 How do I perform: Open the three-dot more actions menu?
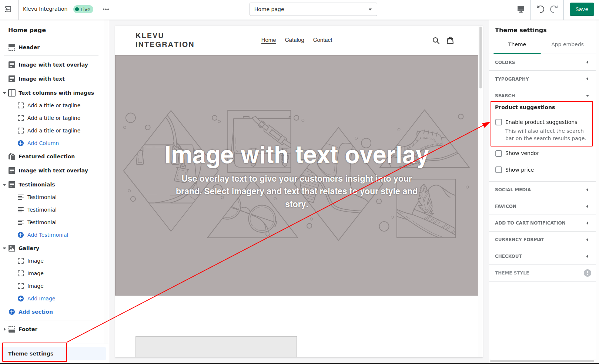pyautogui.click(x=106, y=9)
